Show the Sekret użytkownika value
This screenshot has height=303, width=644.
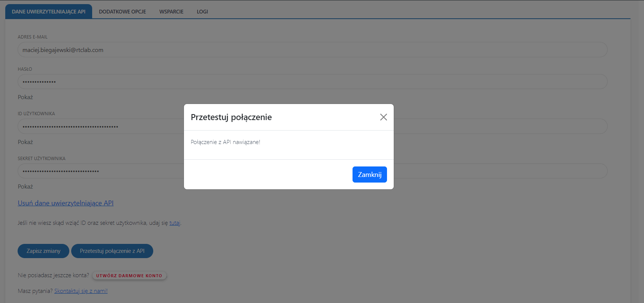coord(25,187)
